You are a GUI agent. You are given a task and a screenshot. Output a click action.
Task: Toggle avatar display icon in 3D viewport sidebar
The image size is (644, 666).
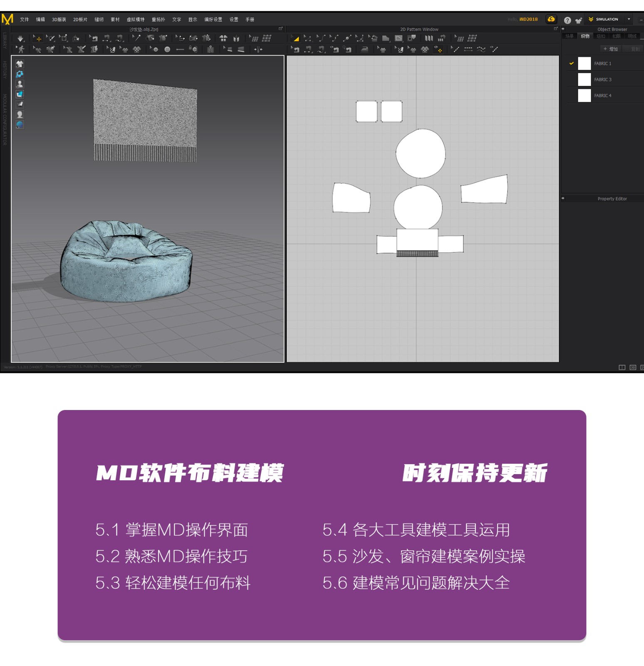(x=20, y=84)
